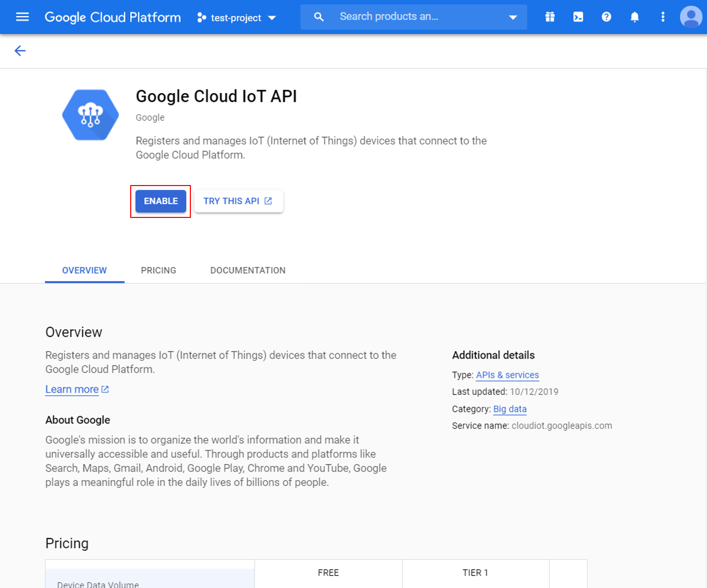Expand the search bar dropdown arrow
This screenshot has width=707, height=588.
(513, 17)
